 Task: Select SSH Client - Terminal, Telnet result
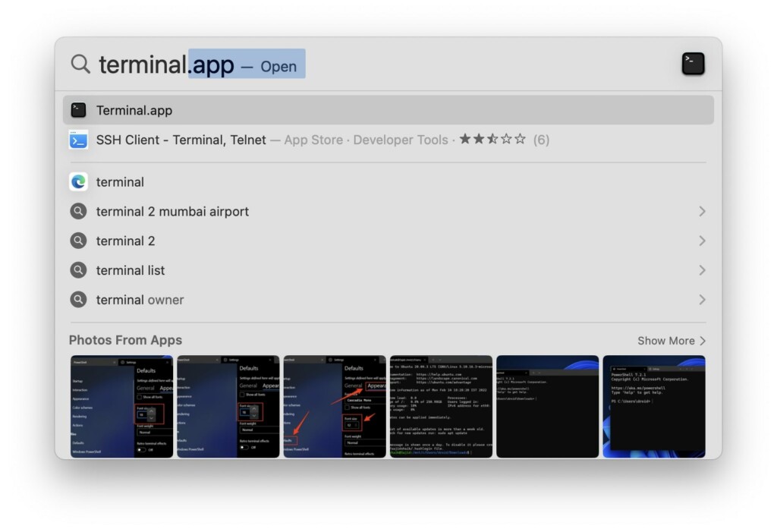[181, 140]
